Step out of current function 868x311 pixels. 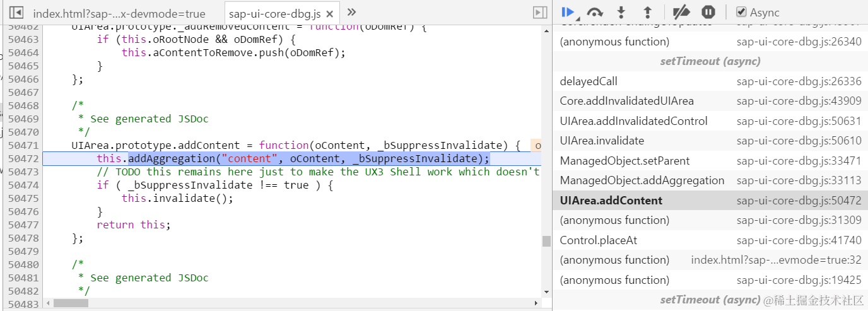coord(647,12)
